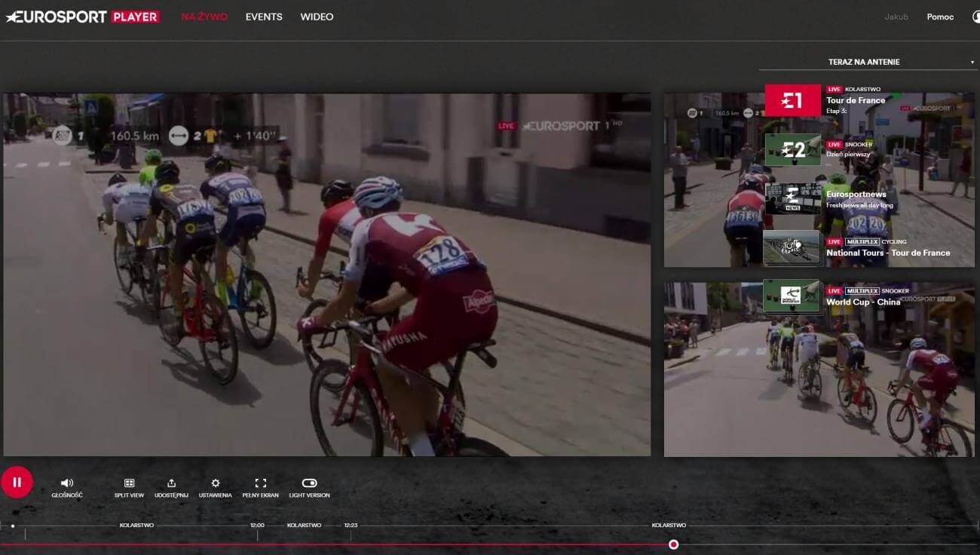Image resolution: width=980 pixels, height=555 pixels.
Task: Open the Pomoc help link
Action: (x=940, y=17)
